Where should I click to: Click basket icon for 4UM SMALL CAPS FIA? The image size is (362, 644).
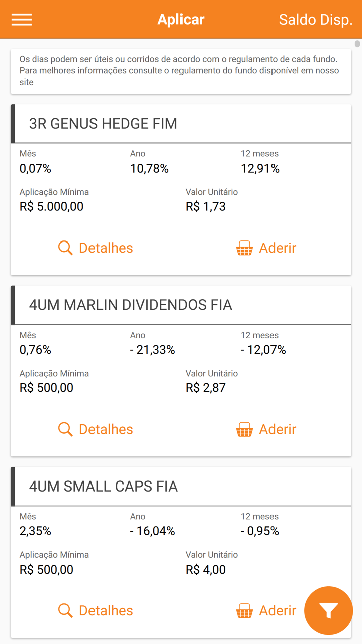244,610
